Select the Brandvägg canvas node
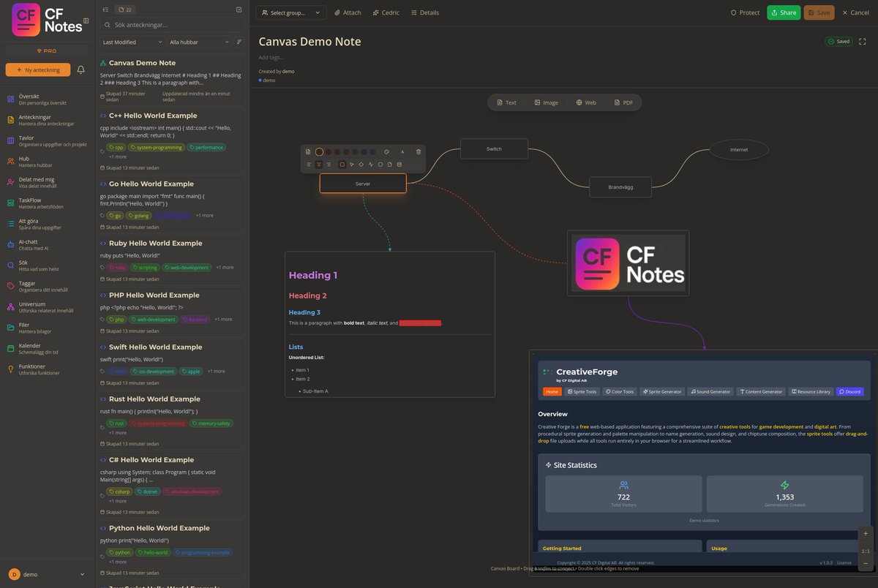This screenshot has width=878, height=588. pos(620,187)
